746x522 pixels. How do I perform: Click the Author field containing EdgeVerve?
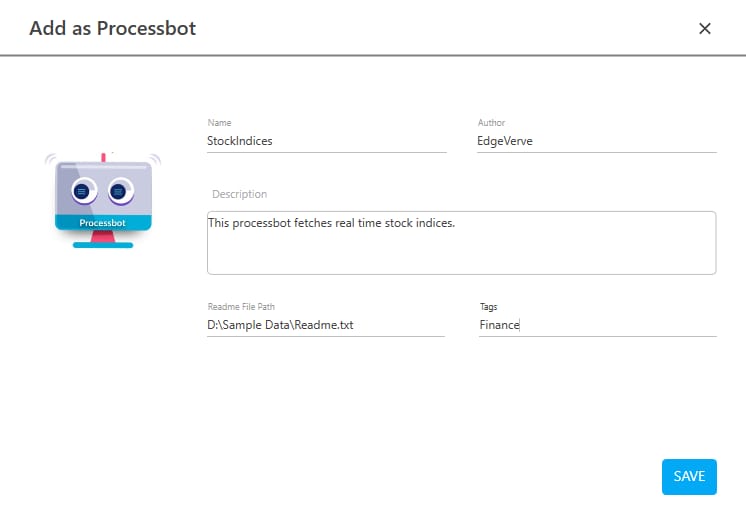pos(597,141)
